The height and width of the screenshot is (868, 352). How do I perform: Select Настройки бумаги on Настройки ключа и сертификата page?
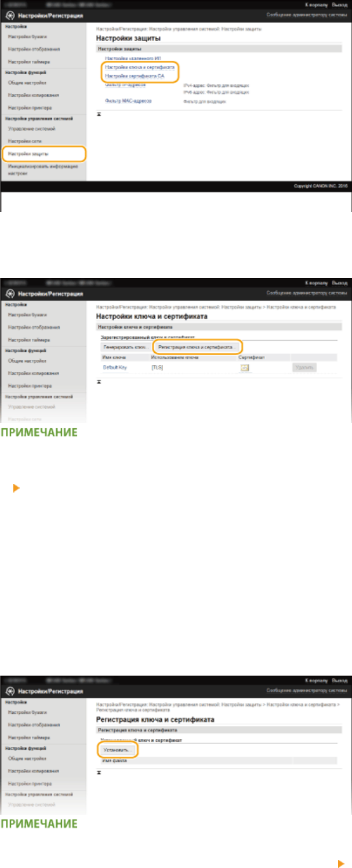point(27,314)
